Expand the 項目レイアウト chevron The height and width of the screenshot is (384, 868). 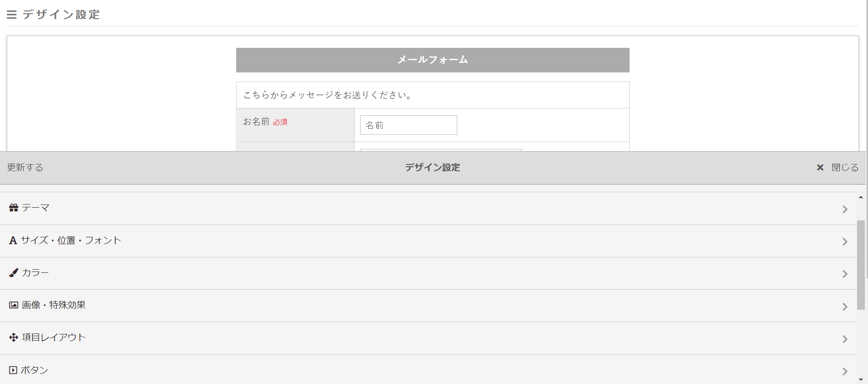coord(845,339)
